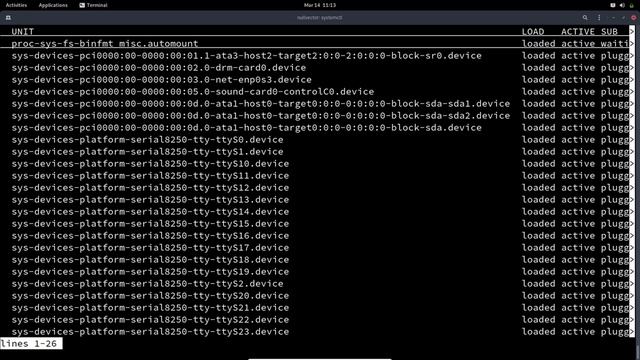This screenshot has height=360, width=640.
Task: Click the LOAD column header
Action: [x=533, y=31]
